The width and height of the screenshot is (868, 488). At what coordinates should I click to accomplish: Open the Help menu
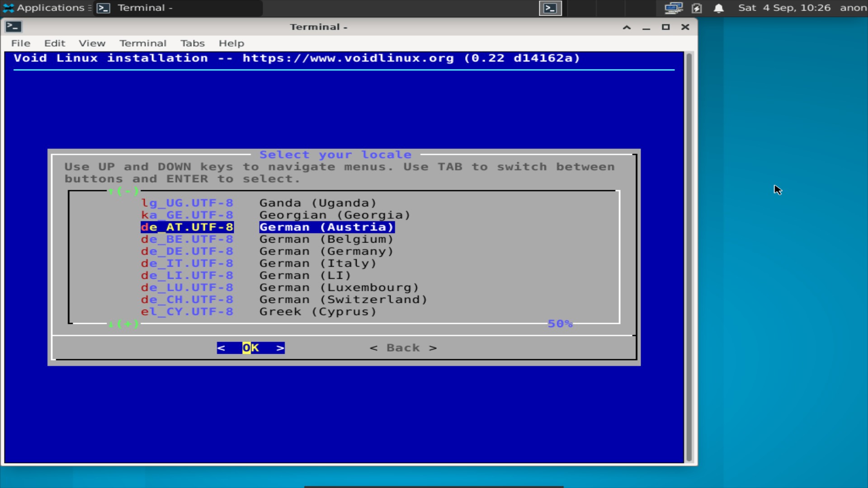pos(231,43)
